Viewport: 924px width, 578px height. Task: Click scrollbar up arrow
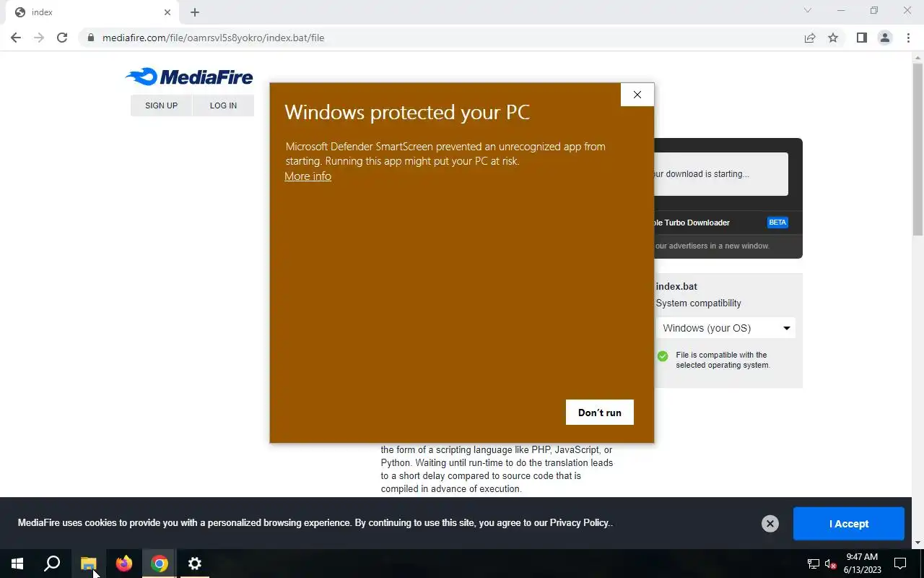coord(918,57)
